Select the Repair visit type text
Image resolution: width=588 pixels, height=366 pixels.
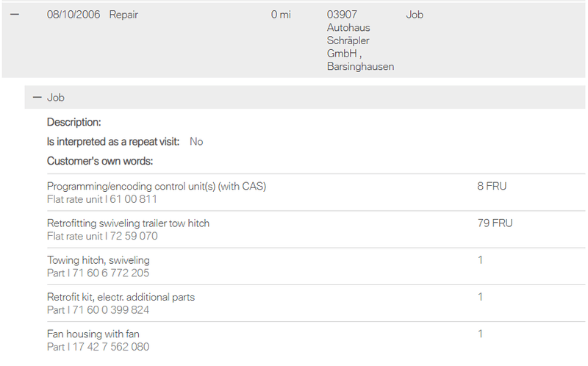[123, 15]
